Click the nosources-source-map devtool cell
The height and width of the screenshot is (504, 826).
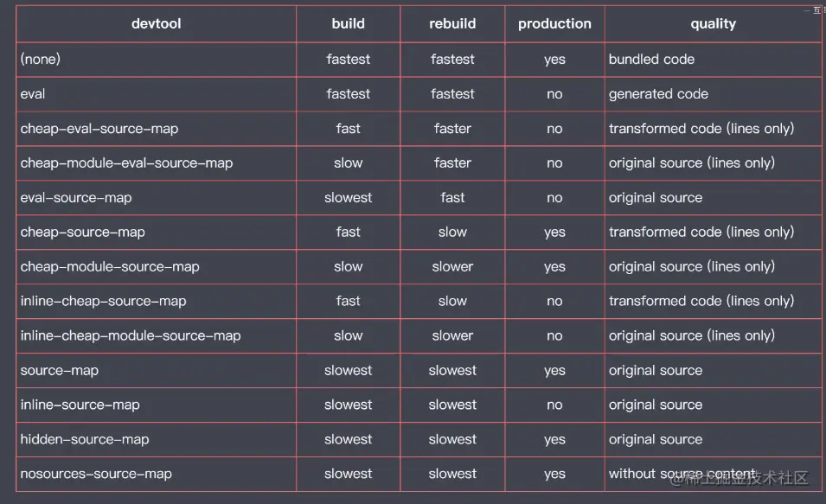(156, 474)
